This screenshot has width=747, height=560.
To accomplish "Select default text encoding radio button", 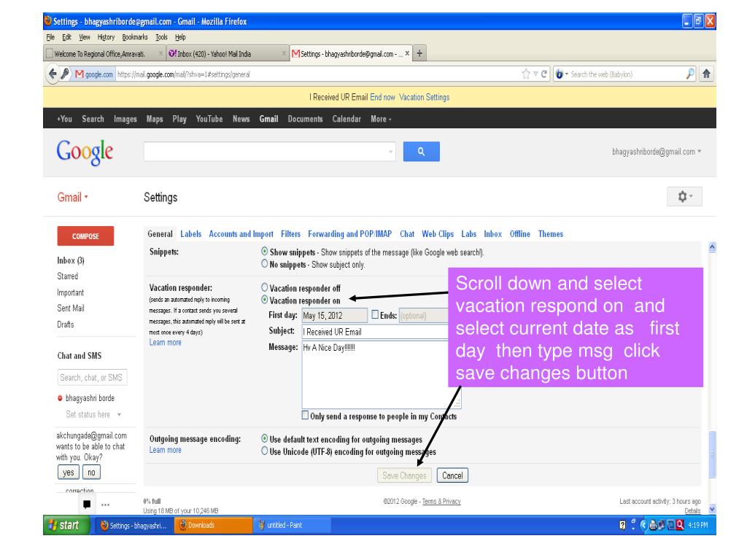I will pos(264,438).
